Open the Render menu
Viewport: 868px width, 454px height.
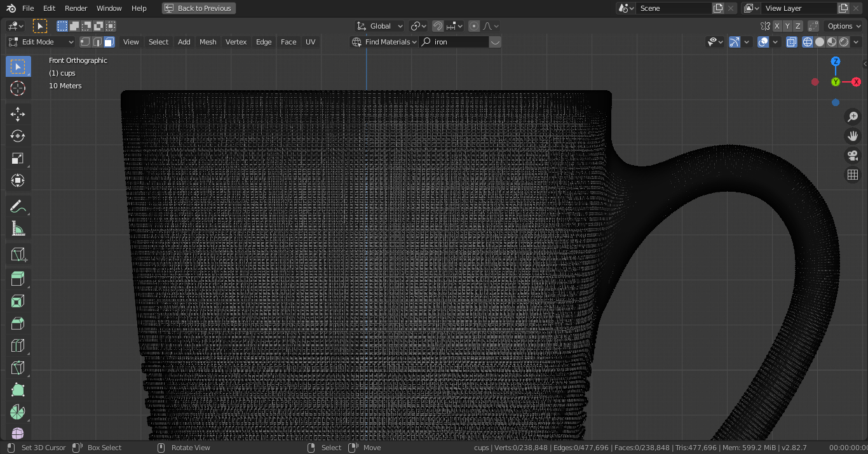[x=76, y=8]
